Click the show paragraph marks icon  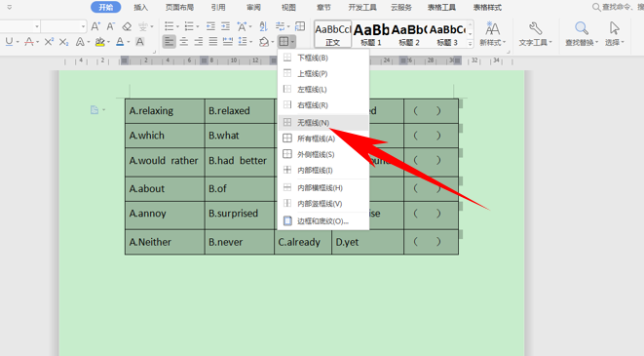(281, 26)
